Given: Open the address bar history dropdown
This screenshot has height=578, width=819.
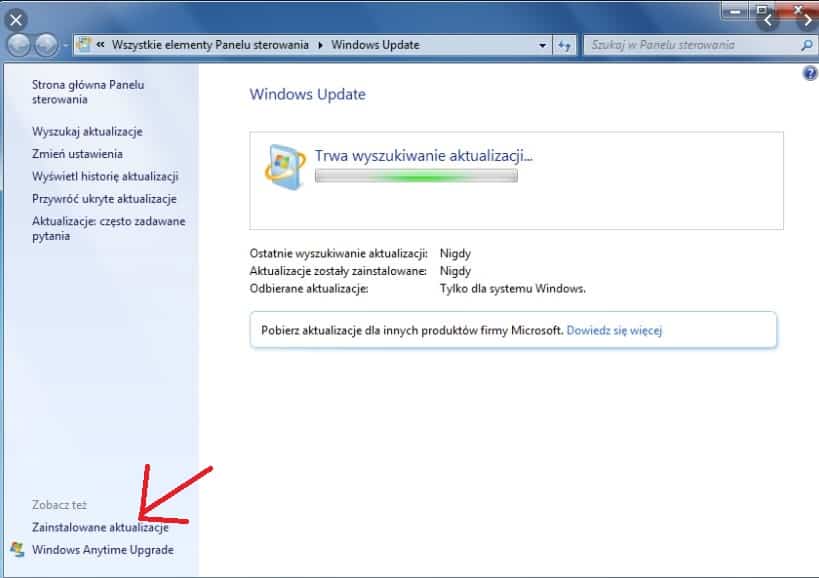Looking at the screenshot, I should (x=543, y=45).
